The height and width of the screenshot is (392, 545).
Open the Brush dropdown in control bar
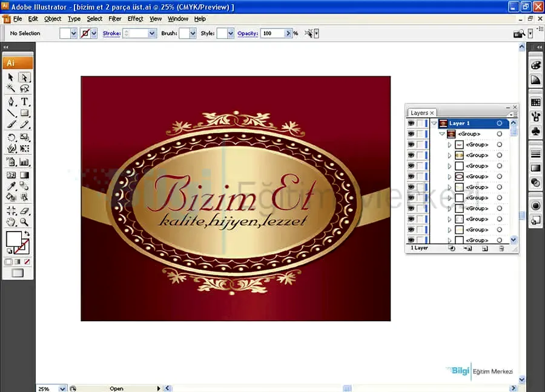(191, 33)
